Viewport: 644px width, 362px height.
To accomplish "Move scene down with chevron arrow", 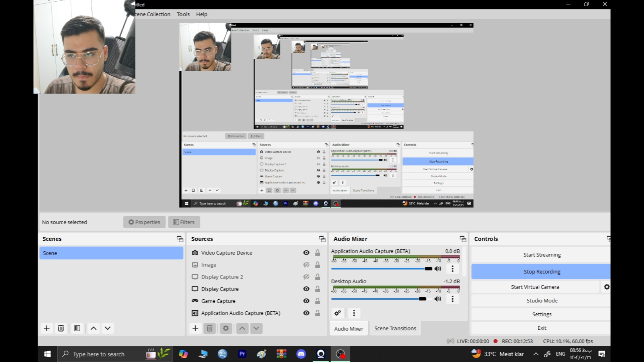I will pos(107,328).
